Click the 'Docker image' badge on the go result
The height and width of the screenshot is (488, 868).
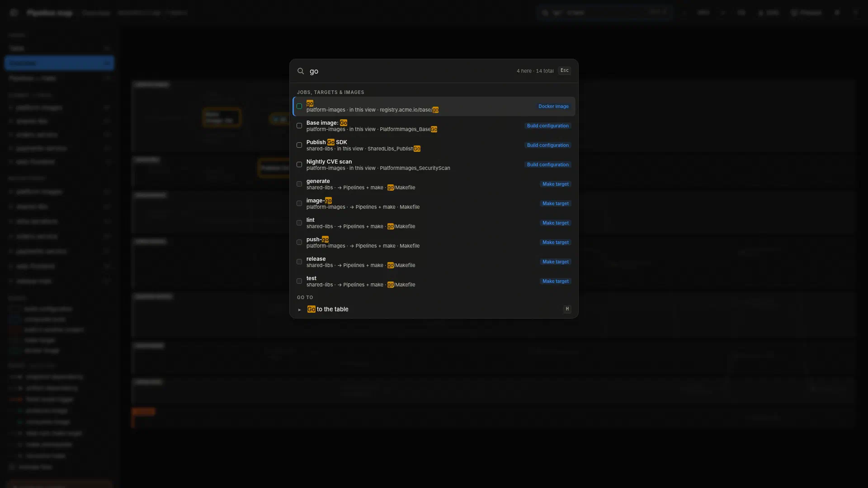click(553, 106)
